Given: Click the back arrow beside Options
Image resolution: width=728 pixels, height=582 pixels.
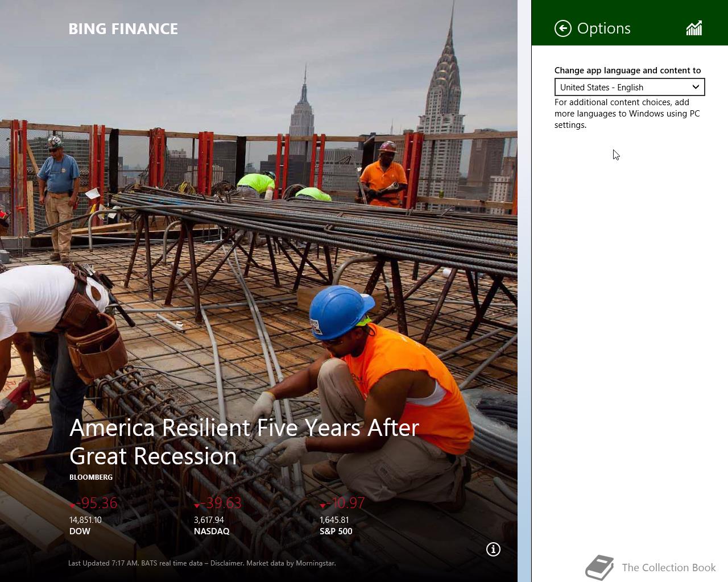Looking at the screenshot, I should [562, 28].
